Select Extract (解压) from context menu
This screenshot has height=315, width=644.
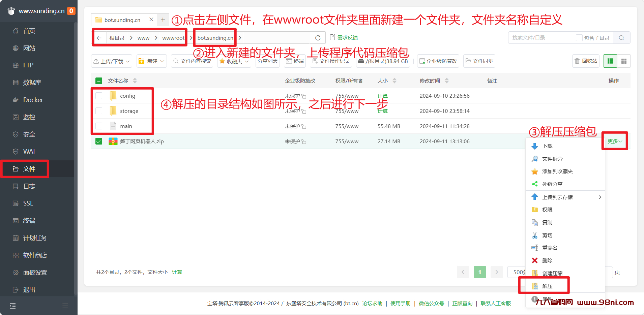point(547,286)
